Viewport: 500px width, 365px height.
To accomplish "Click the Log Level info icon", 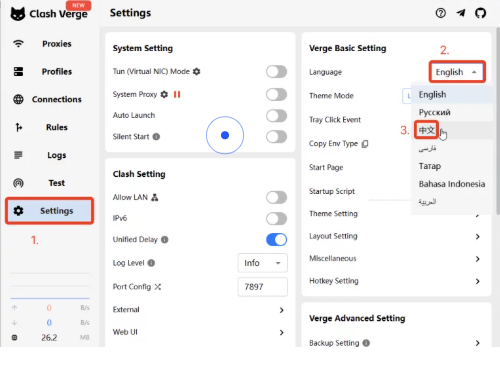I will pyautogui.click(x=151, y=263).
